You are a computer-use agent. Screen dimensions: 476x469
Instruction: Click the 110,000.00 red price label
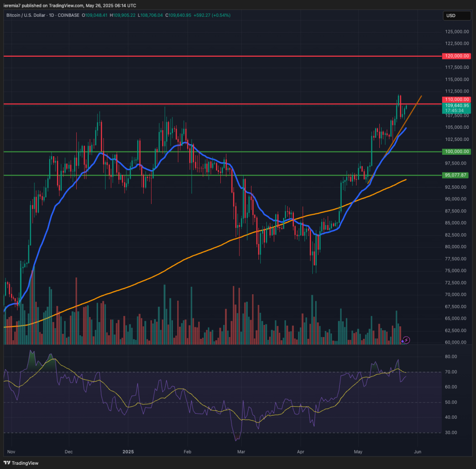click(x=456, y=99)
